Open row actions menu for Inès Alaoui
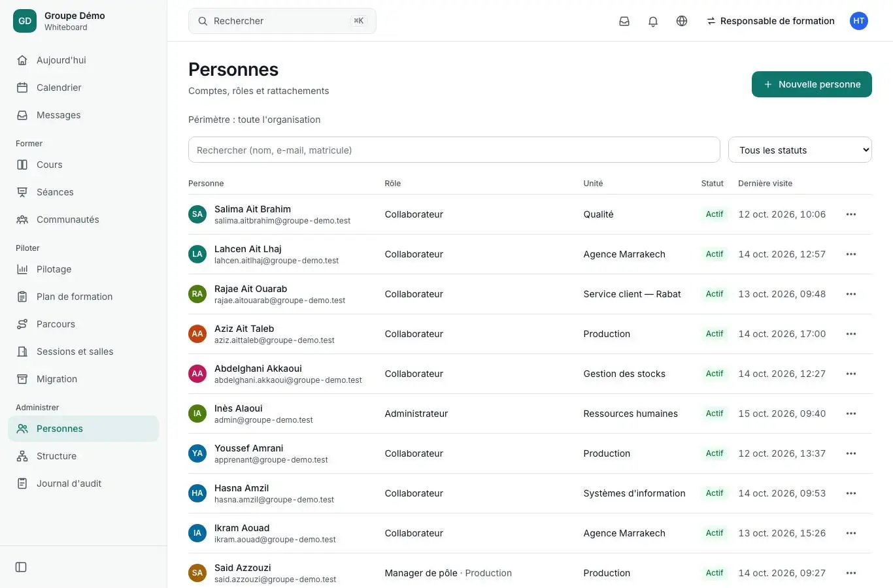 tap(851, 414)
